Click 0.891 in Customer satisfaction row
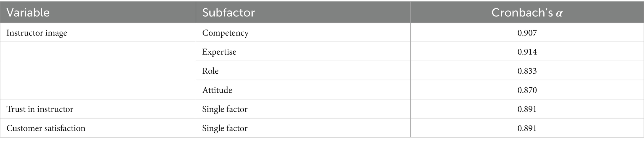This screenshot has width=644, height=143. pos(527,128)
